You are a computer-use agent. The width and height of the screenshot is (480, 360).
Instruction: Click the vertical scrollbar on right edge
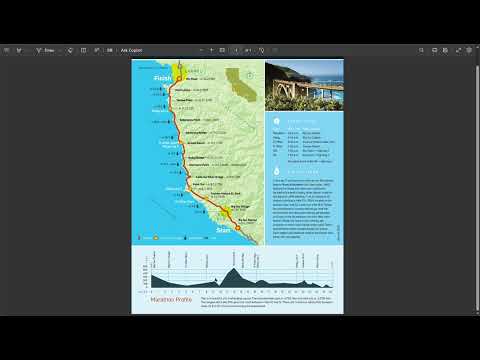coord(478,188)
